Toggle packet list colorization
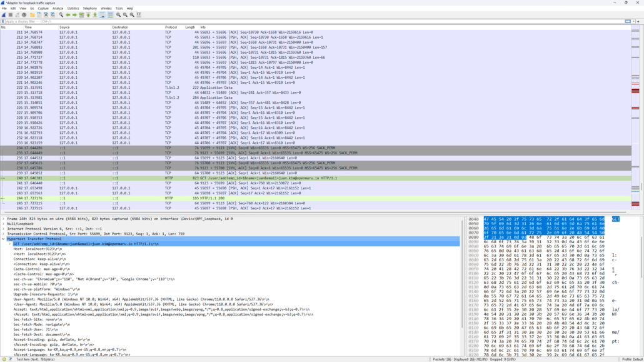This screenshot has width=644, height=362. (x=110, y=14)
